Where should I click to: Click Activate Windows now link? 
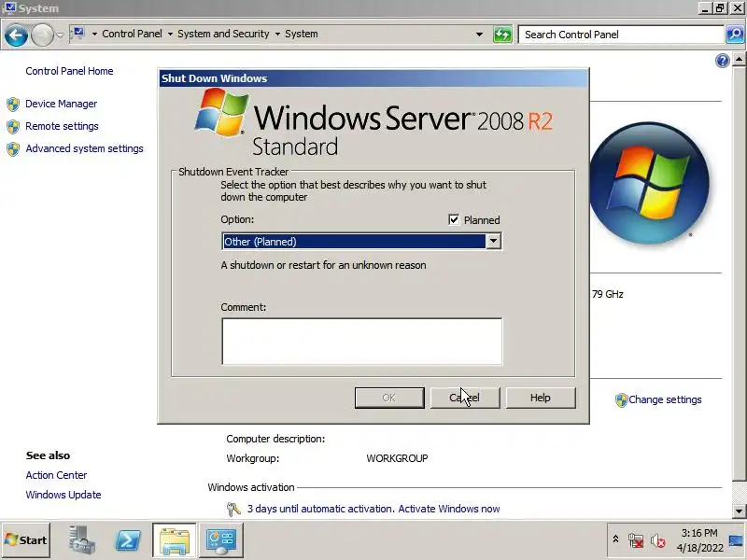pos(449,509)
